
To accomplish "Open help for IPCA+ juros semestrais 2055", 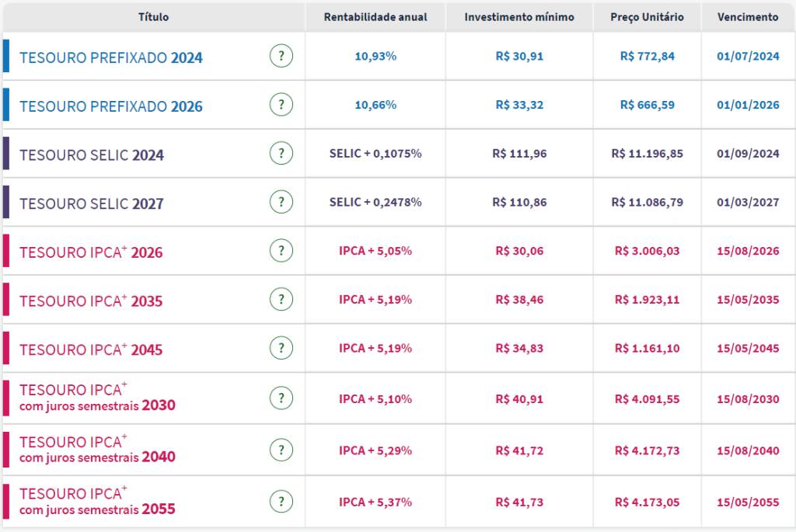I will 281,501.
